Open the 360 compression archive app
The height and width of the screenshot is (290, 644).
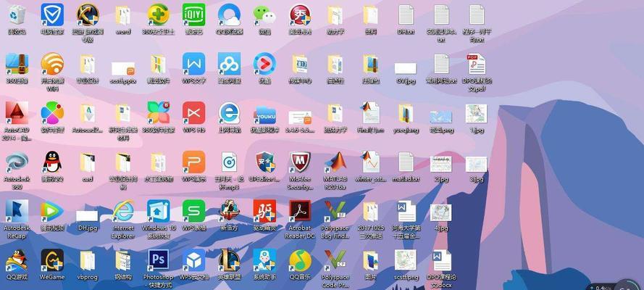pyautogui.click(x=17, y=64)
